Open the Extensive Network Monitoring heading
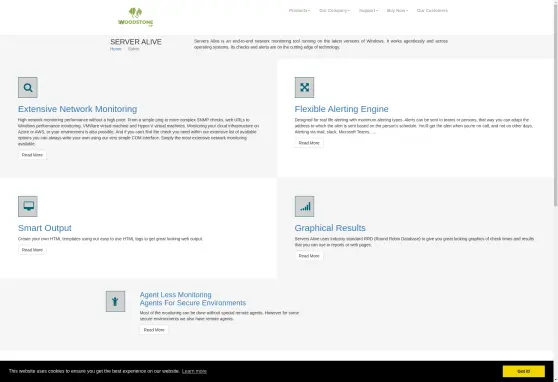The height and width of the screenshot is (382, 558). (78, 109)
